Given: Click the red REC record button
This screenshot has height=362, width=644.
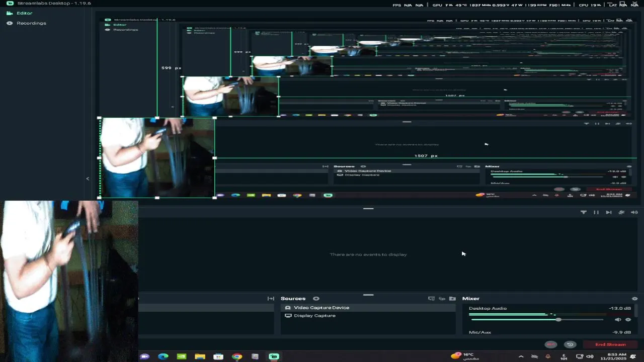Looking at the screenshot, I should [x=551, y=344].
